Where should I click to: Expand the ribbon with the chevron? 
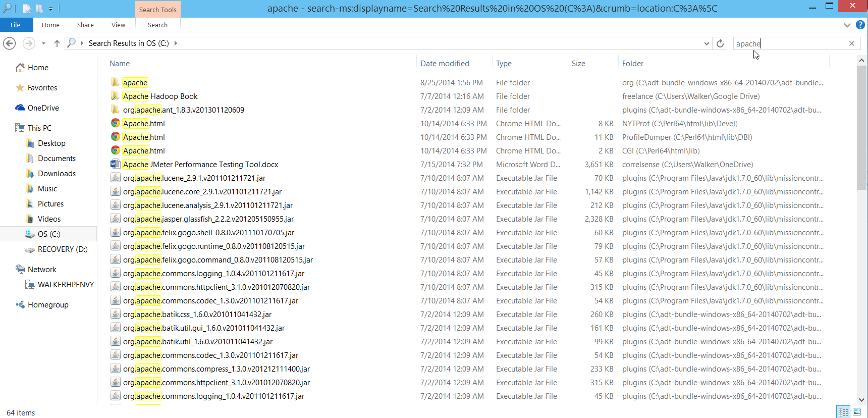pos(847,25)
